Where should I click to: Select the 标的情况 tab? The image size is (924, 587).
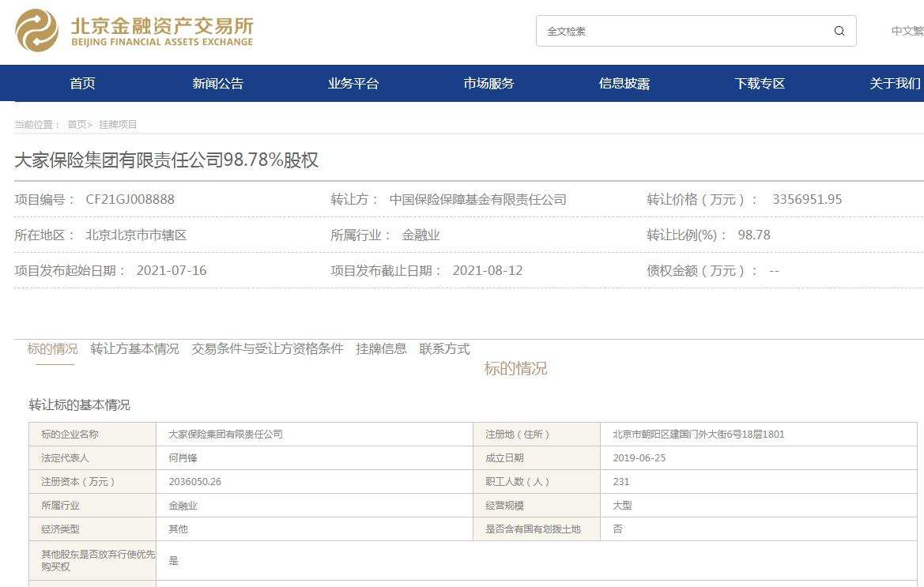[x=52, y=348]
